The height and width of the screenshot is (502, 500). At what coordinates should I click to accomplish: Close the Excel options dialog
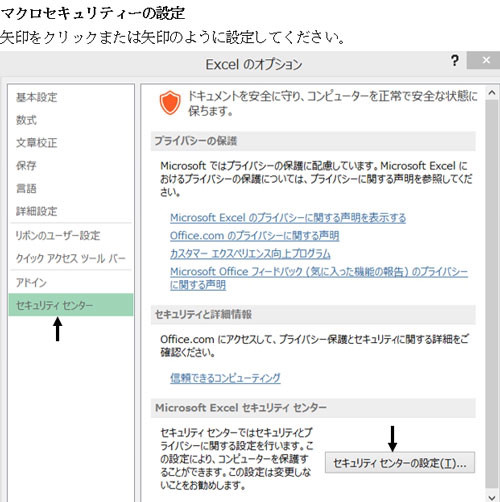click(x=485, y=60)
